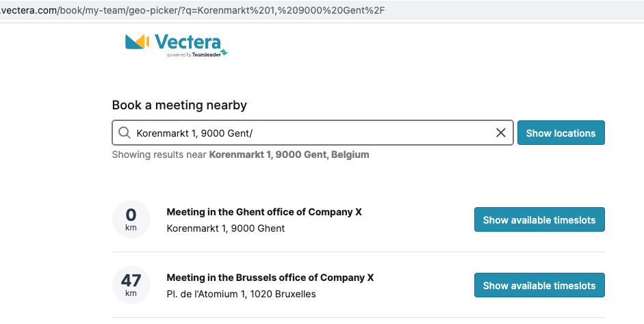Viewport: 644px width, 324px height.
Task: Select the Brussels office meeting title
Action: tap(270, 278)
